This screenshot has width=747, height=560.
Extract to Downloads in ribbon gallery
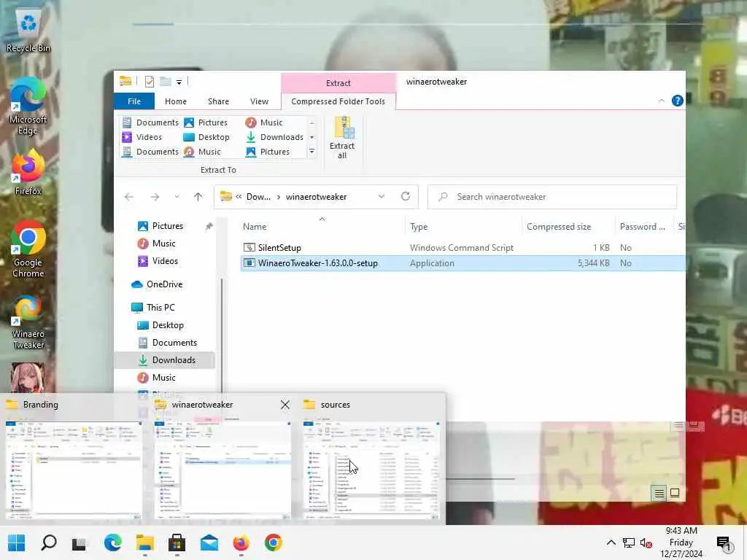pyautogui.click(x=274, y=137)
